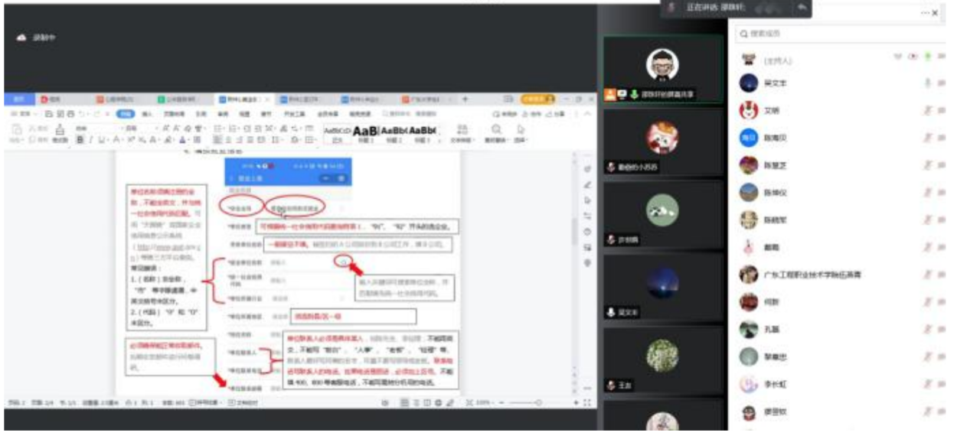Image resolution: width=980 pixels, height=436 pixels.
Task: Toggle microphone for participant 吴文丰
Action: [x=928, y=83]
